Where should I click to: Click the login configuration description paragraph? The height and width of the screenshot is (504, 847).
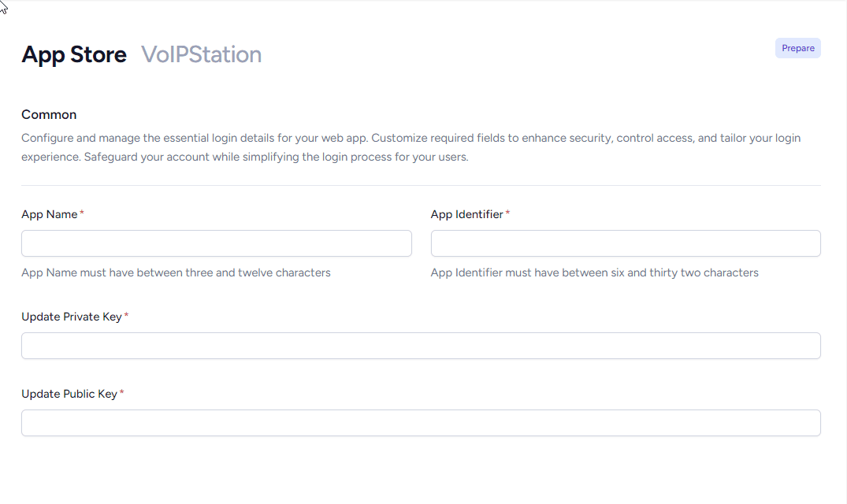pos(410,147)
